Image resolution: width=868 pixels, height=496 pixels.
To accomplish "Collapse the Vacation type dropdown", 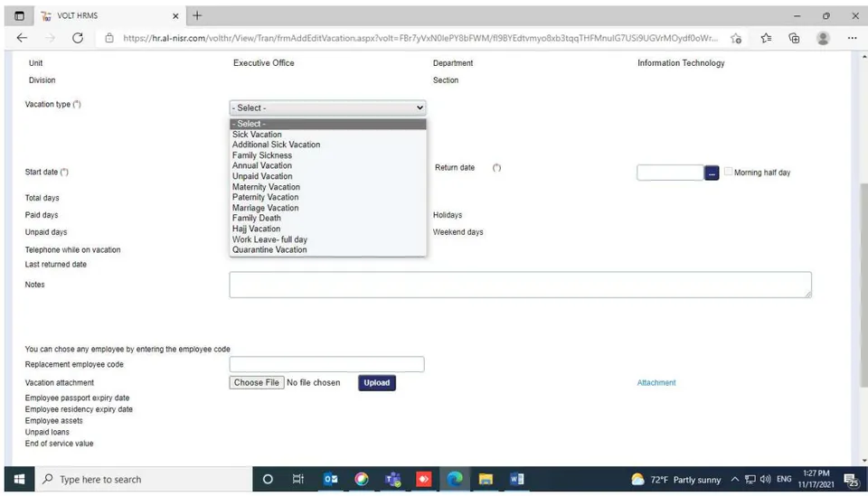I will (327, 108).
